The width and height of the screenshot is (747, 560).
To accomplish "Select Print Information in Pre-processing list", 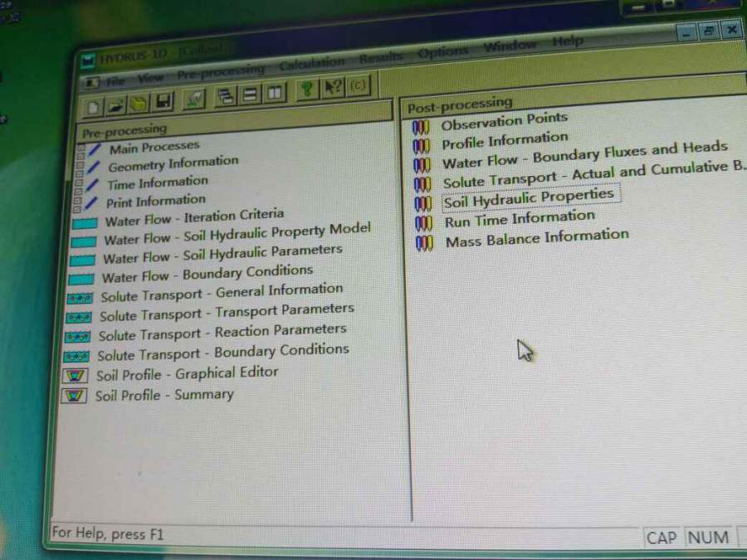I will (x=156, y=202).
